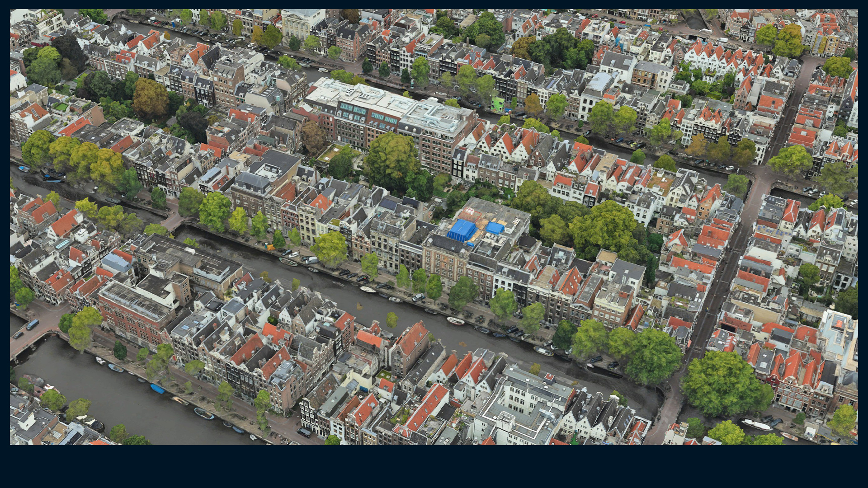Click the dark van on the left-edge bridge
Screen dimensions: 868x488
(x=33, y=324)
